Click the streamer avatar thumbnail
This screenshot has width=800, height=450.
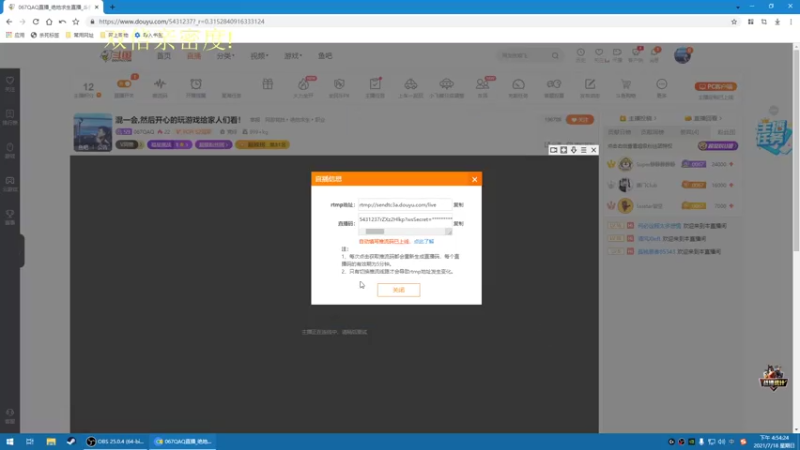[92, 132]
